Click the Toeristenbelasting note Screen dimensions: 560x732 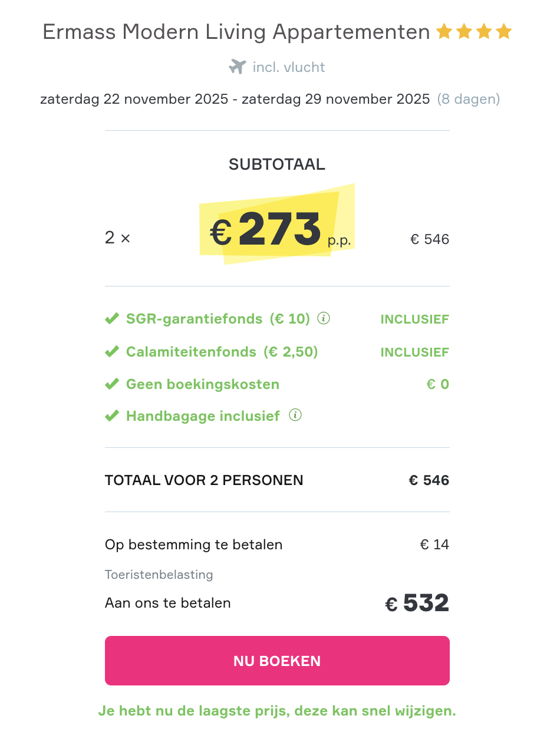tap(159, 574)
